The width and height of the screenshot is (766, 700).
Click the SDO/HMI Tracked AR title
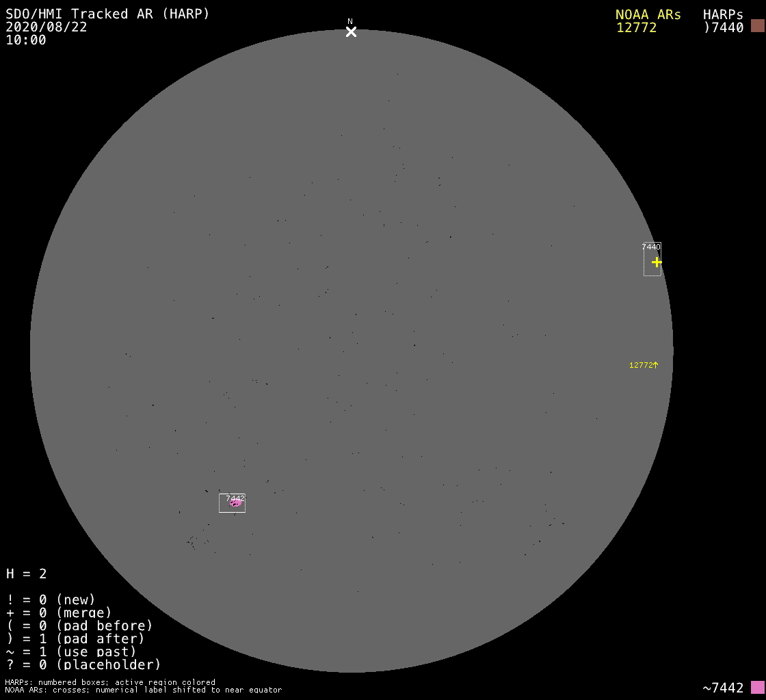pos(107,14)
